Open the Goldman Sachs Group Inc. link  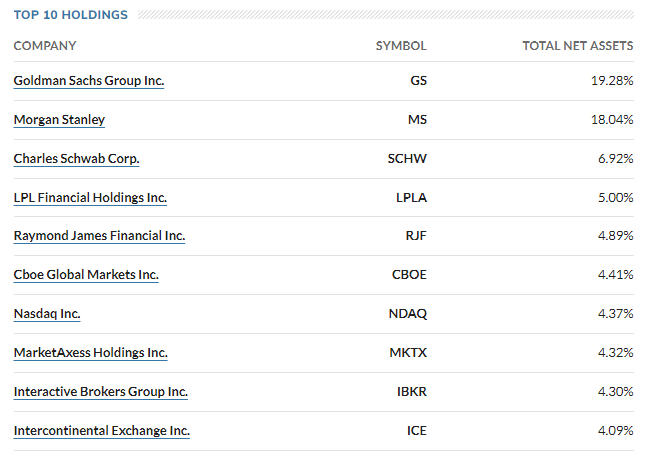(x=89, y=81)
